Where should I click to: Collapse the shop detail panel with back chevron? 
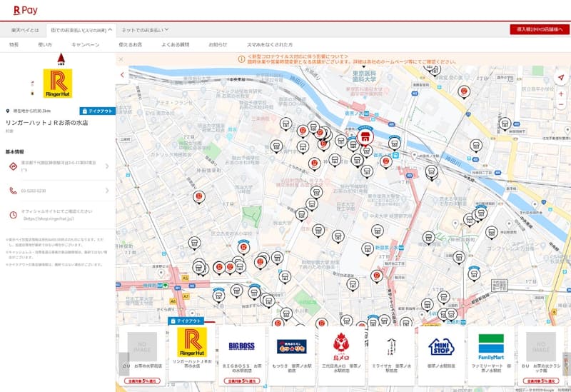coord(122,75)
